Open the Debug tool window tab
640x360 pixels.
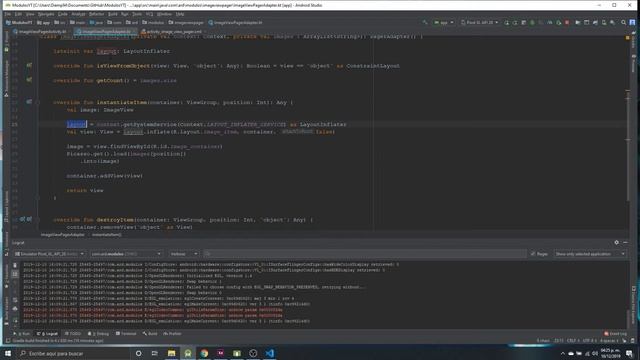pyautogui.click(x=98, y=333)
